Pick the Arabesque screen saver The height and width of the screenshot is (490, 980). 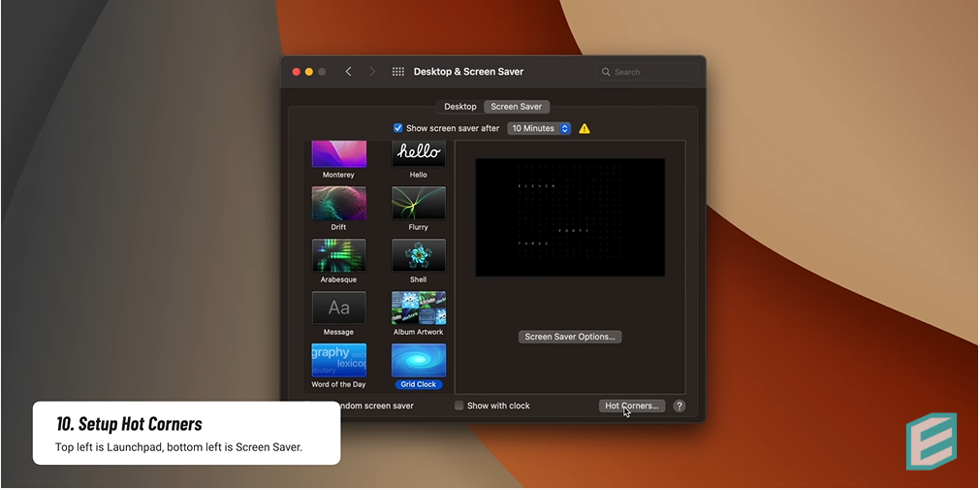coord(338,255)
